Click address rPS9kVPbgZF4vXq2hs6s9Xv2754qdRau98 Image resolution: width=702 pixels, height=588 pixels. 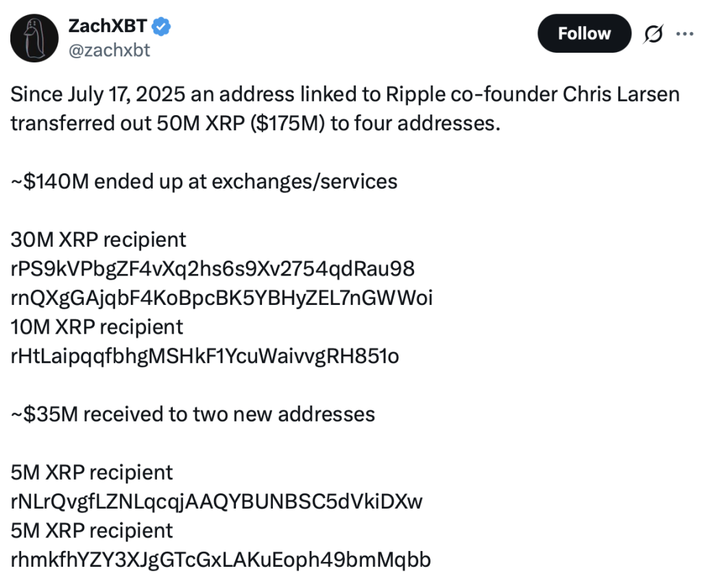pos(213,269)
